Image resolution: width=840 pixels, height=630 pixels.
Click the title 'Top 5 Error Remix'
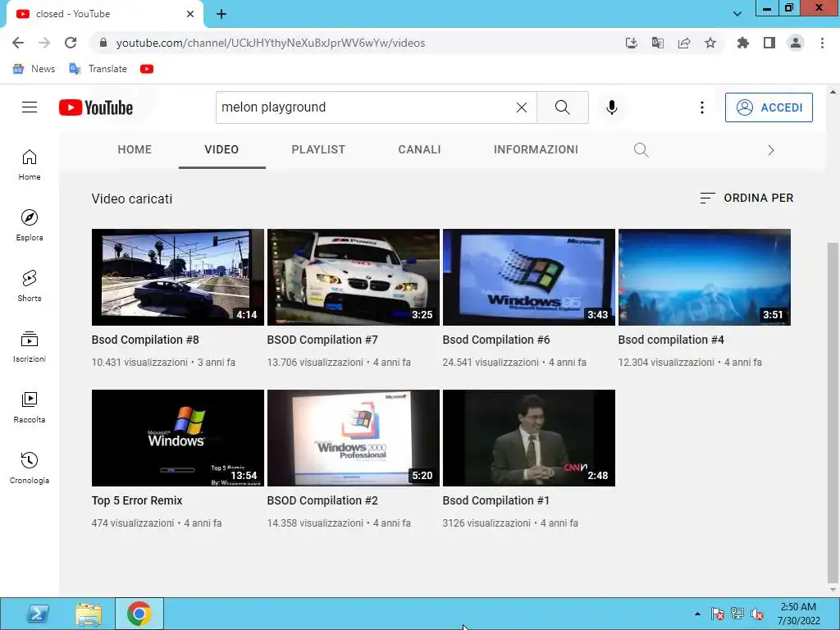coord(137,500)
